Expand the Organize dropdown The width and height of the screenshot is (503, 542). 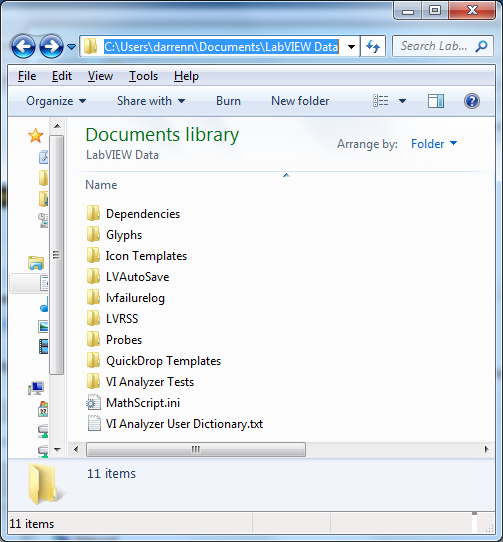pos(56,101)
